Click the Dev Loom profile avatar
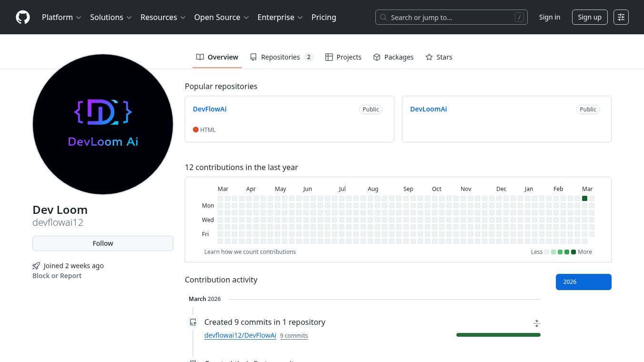The width and height of the screenshot is (644, 362). (x=103, y=124)
